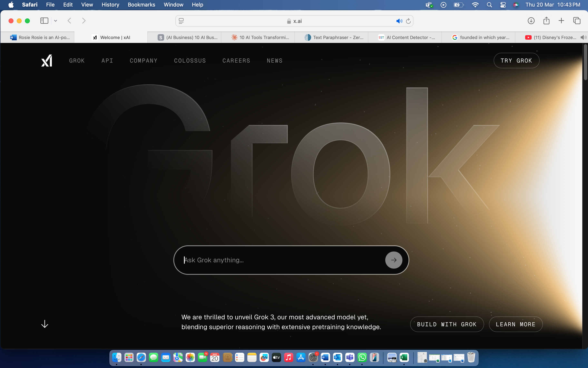Open the Help menu

[x=197, y=5]
